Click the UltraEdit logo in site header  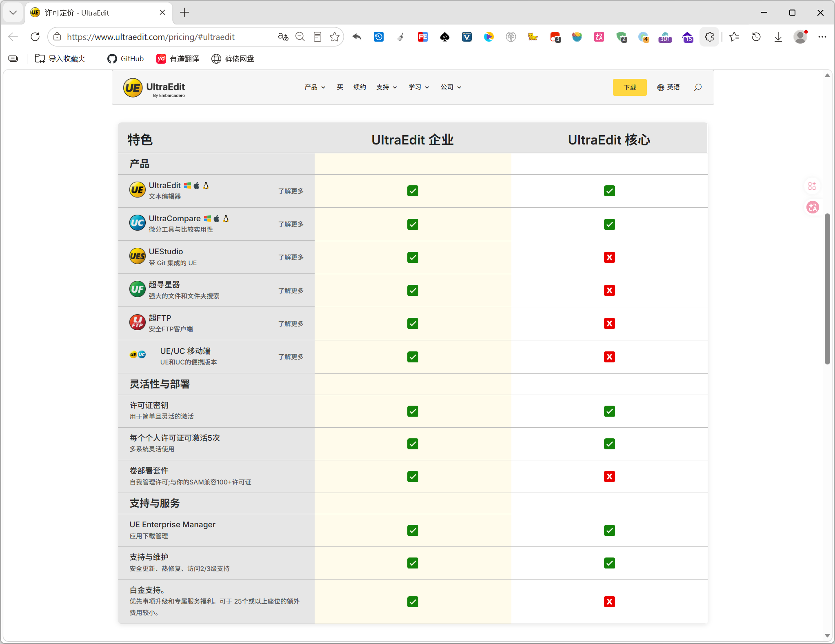154,88
